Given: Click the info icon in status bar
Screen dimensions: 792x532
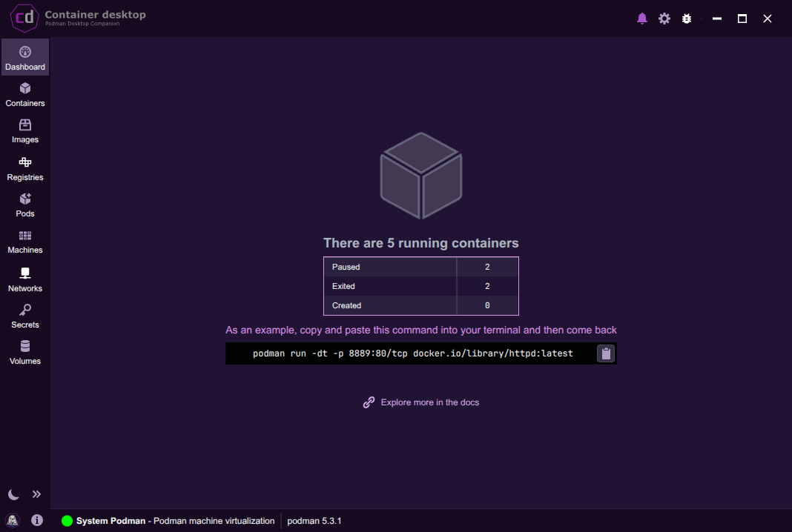Looking at the screenshot, I should 37,520.
